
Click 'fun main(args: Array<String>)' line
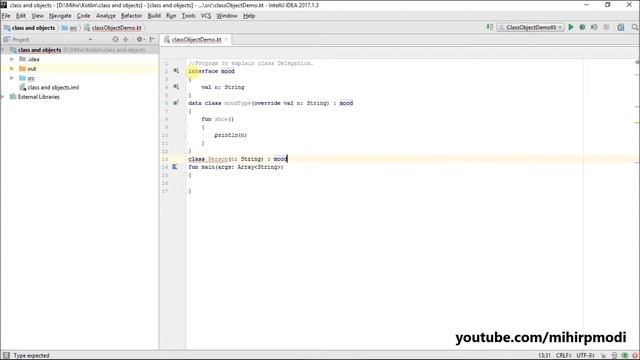pos(236,167)
